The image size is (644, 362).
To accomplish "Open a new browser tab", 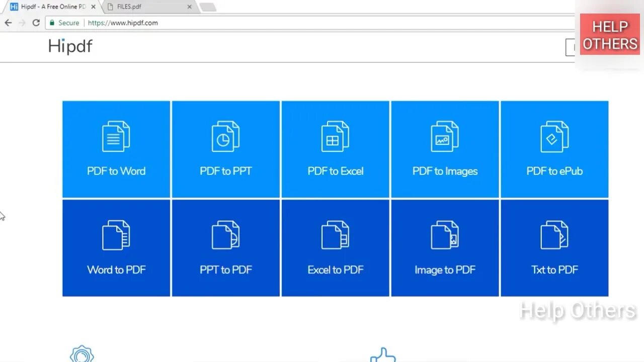I will (x=208, y=7).
